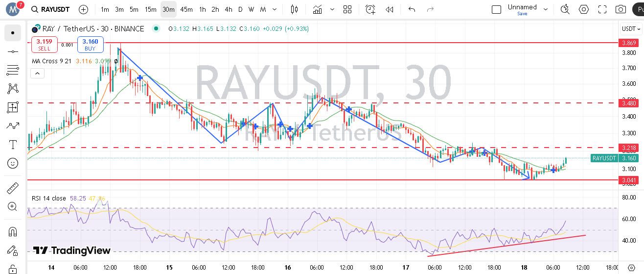644x274 pixels.
Task: Create an alert with the alarm clock icon
Action: (370, 9)
